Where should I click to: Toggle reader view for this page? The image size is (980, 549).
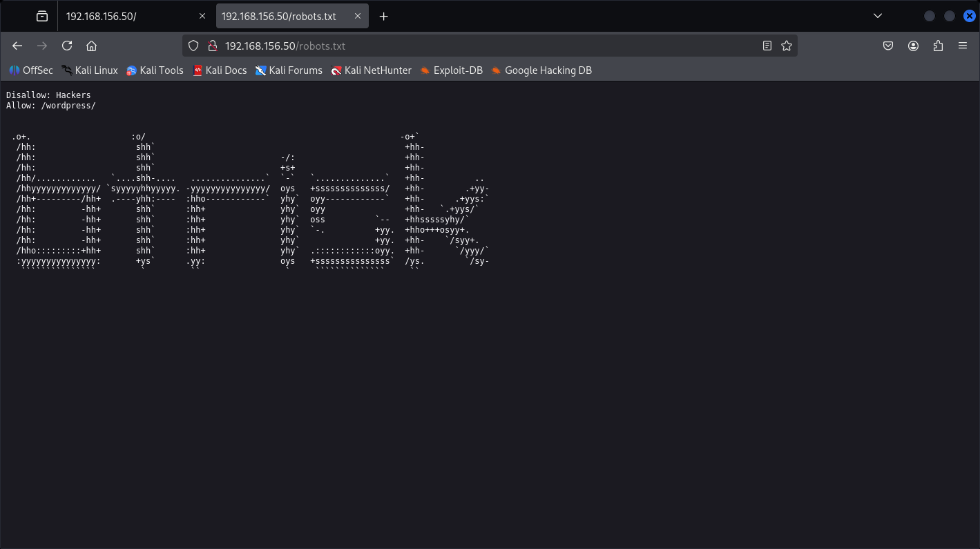[x=767, y=46]
